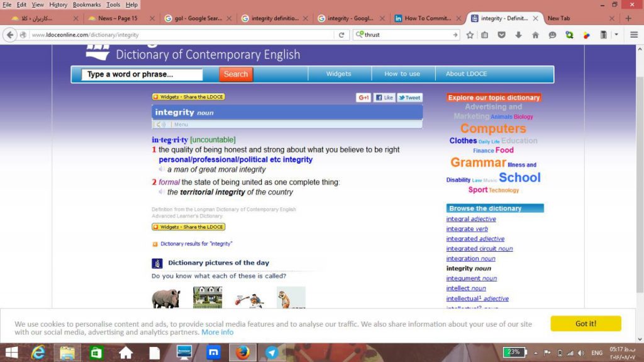The height and width of the screenshot is (362, 644).
Task: Switch to 'How To Commit' LinkedIn tab
Action: [428, 18]
